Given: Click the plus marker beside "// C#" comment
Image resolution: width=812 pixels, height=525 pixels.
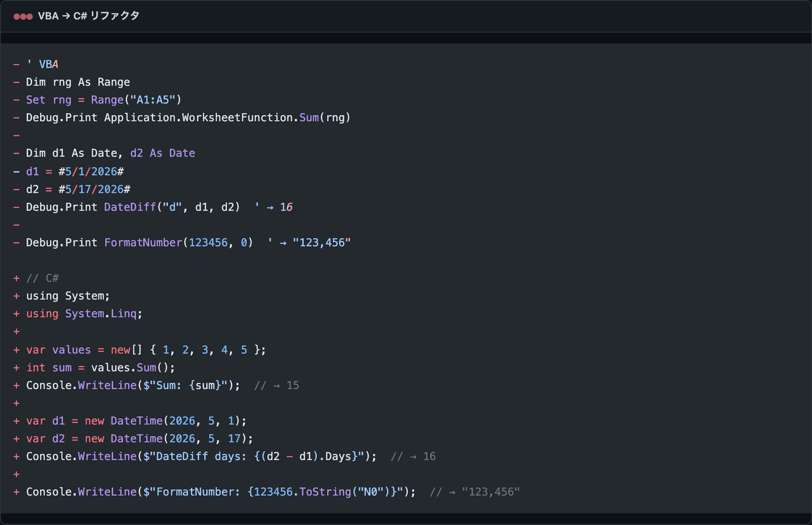Looking at the screenshot, I should 16,278.
